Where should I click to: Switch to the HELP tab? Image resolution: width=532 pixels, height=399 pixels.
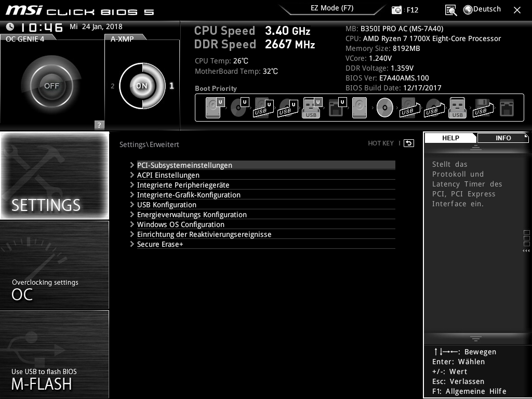click(x=450, y=138)
